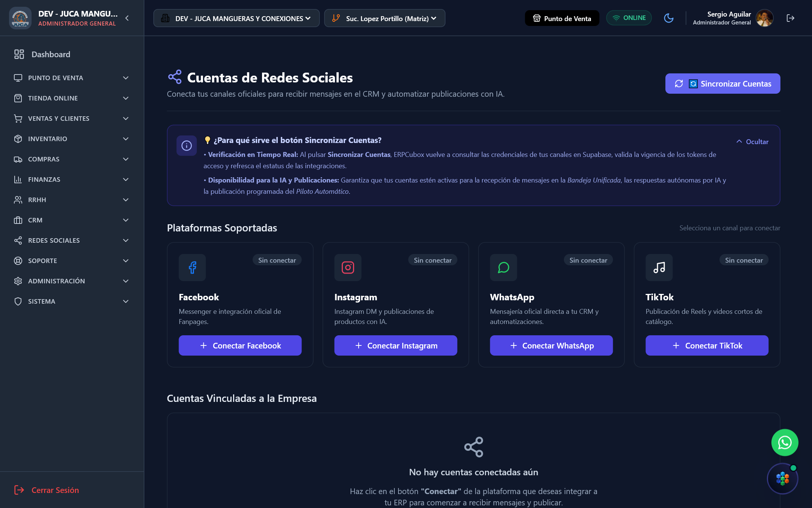The height and width of the screenshot is (508, 812).
Task: Open the company selector dropdown
Action: [236, 18]
